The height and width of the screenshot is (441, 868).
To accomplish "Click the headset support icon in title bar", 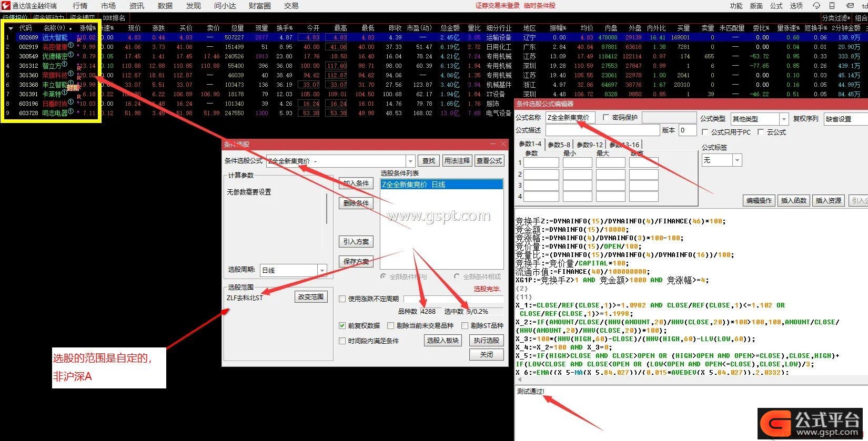I will tap(816, 6).
